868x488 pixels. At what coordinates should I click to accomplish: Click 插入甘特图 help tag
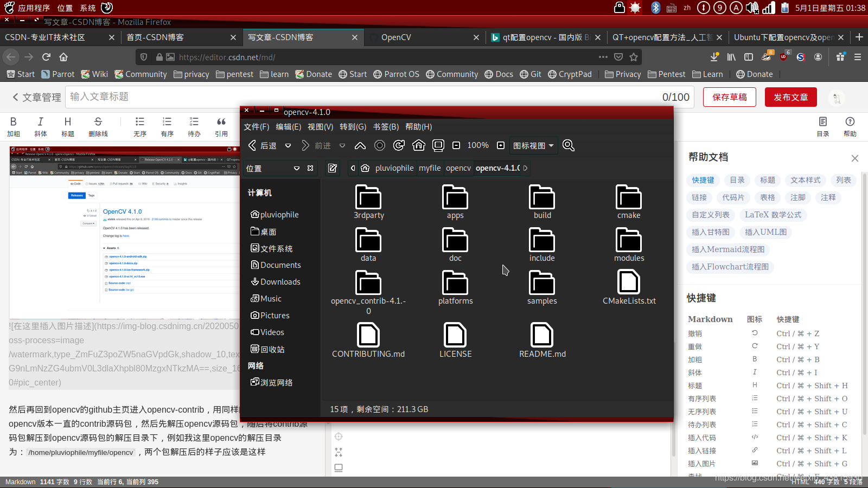[711, 232]
